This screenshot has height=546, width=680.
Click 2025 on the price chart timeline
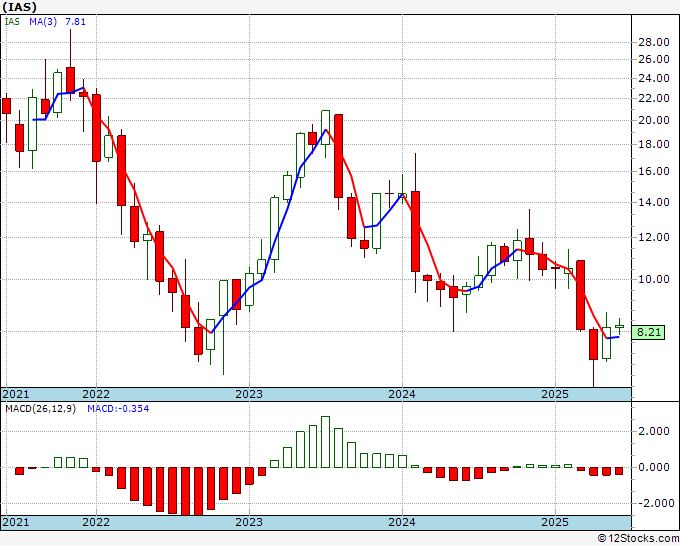(555, 394)
